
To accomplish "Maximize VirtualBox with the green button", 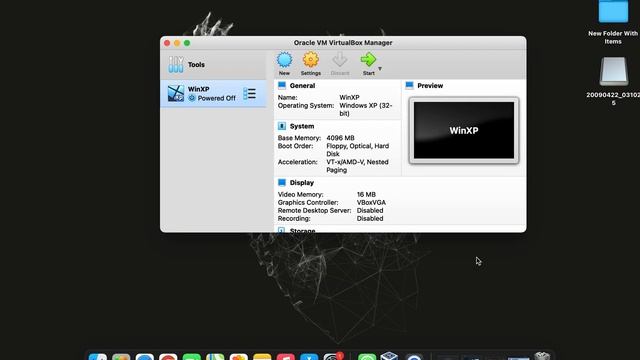I will pyautogui.click(x=187, y=43).
